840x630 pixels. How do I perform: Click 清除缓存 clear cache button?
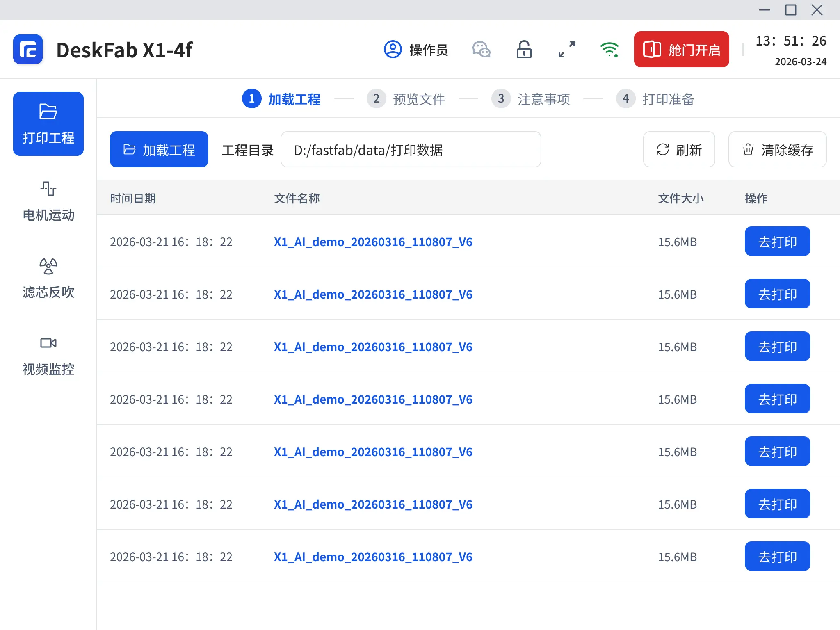click(x=777, y=150)
